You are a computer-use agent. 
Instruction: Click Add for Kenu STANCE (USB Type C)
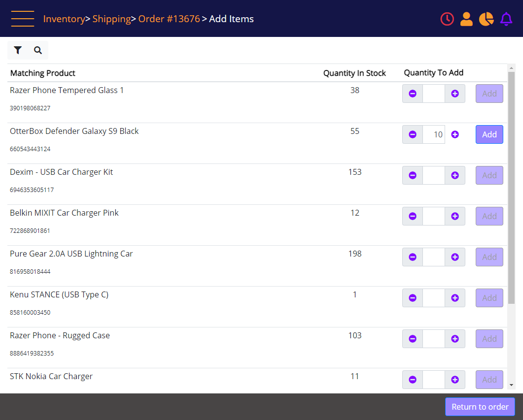click(x=489, y=298)
